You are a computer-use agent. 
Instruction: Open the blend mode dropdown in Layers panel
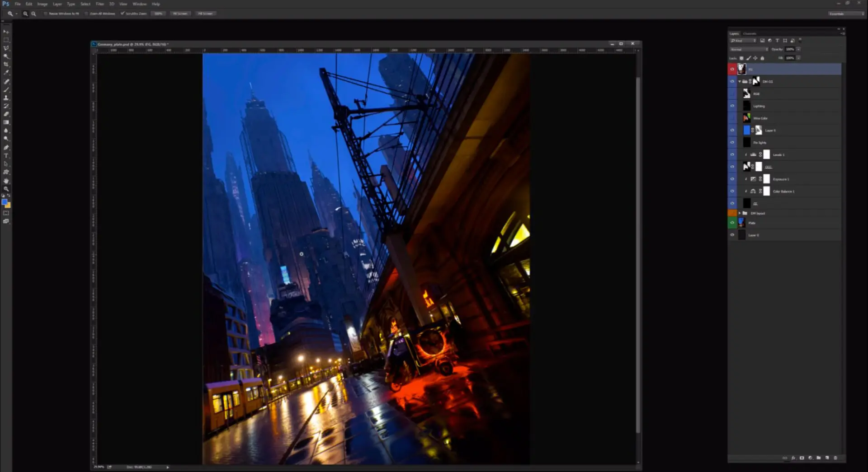[x=749, y=49]
